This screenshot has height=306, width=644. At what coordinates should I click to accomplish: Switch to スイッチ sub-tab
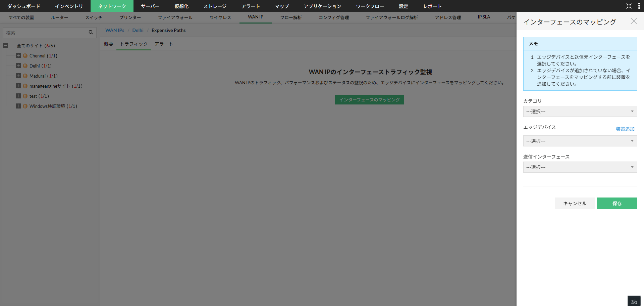coord(94,17)
